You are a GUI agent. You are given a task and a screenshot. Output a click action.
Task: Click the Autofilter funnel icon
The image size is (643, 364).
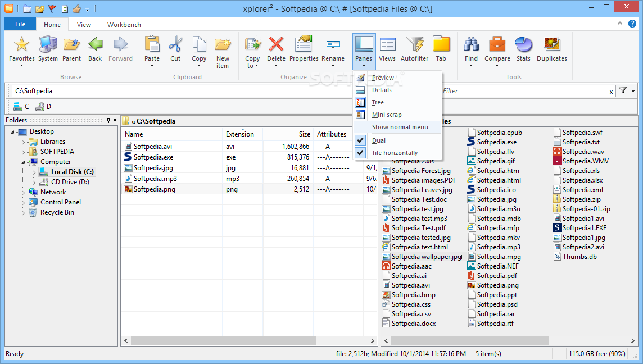coord(415,44)
